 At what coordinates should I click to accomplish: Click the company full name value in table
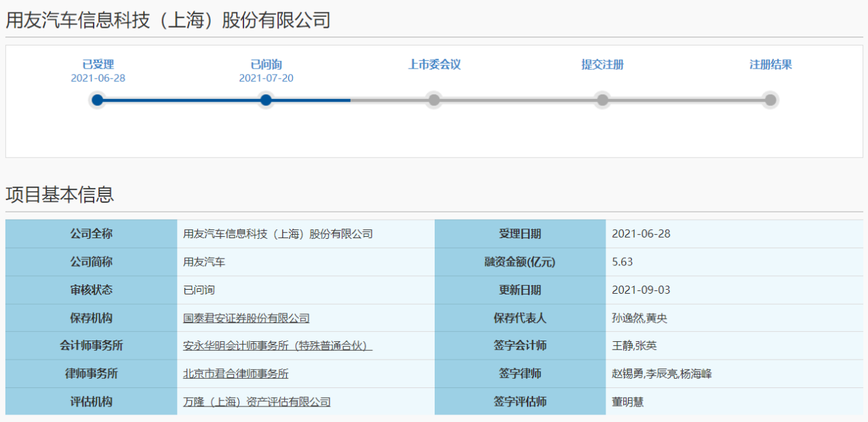(278, 234)
